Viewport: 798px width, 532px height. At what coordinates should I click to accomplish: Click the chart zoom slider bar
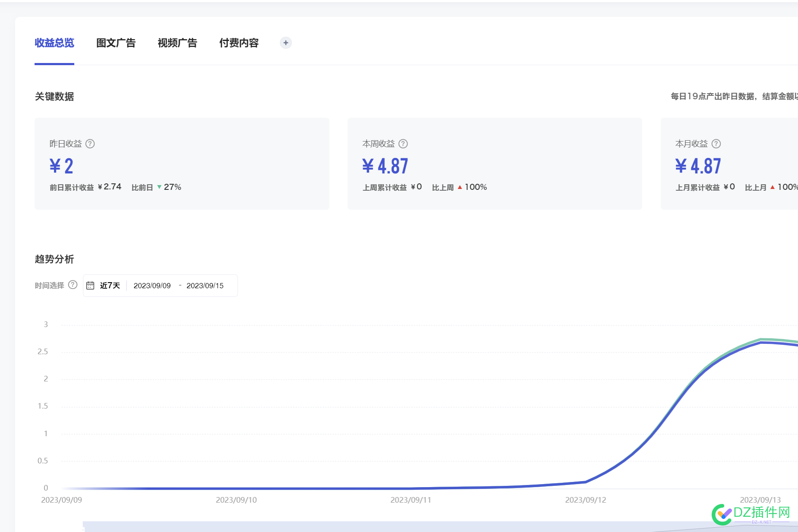click(x=440, y=526)
